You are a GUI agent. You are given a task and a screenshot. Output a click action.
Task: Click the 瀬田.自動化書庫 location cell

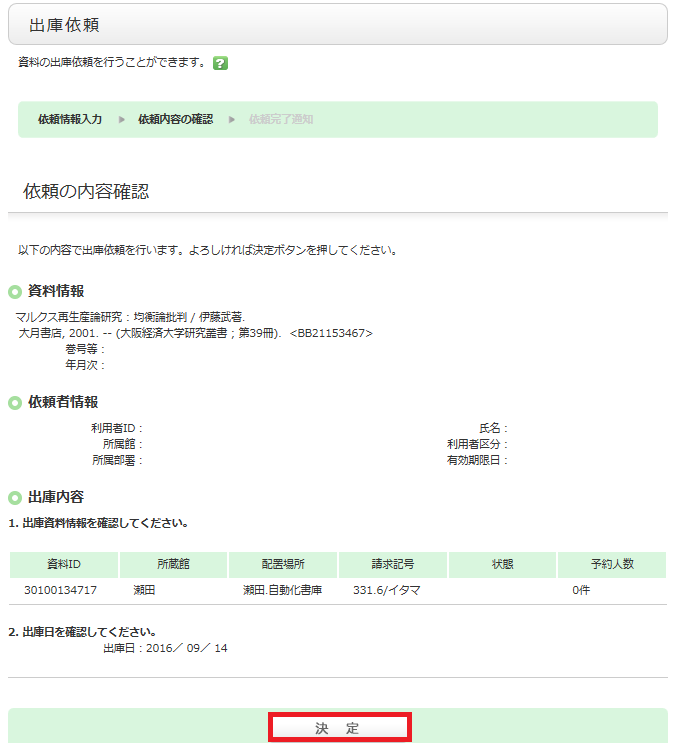click(282, 591)
